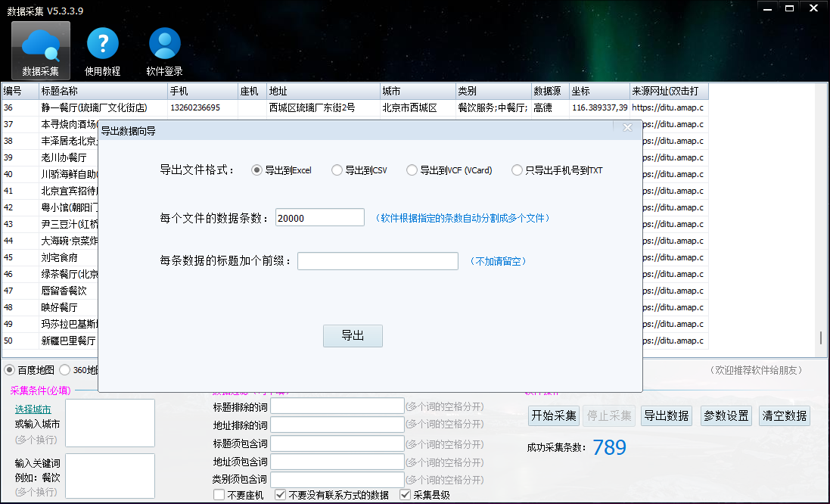Click the 导出 button in the wizard
830x504 pixels.
353,336
